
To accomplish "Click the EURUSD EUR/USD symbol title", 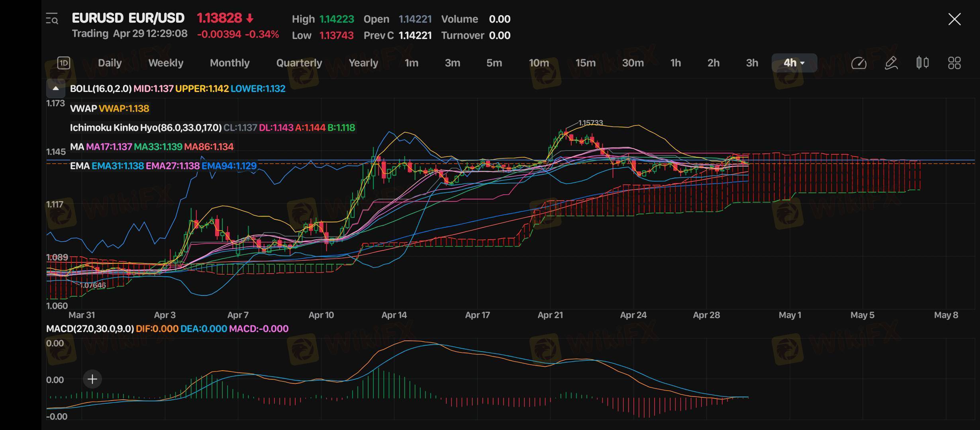I will click(x=128, y=18).
